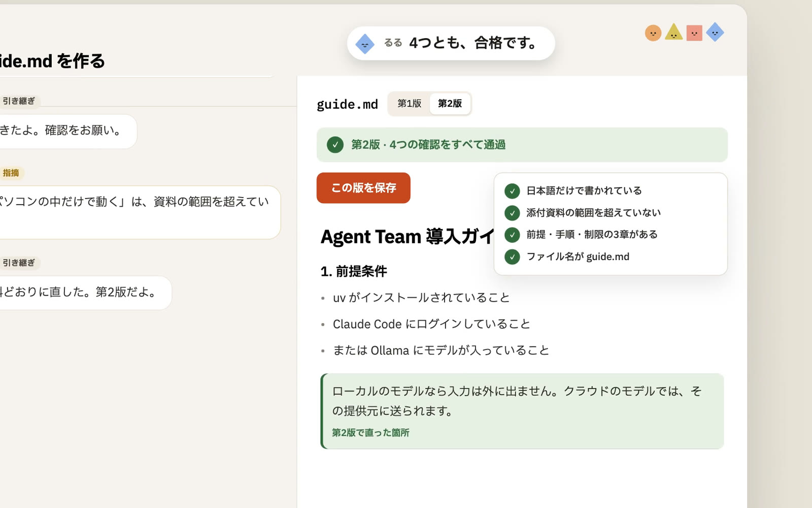Click the 引き継ぎ tag above 第2版だよ。
Viewport: 812px width, 508px height.
point(19,263)
